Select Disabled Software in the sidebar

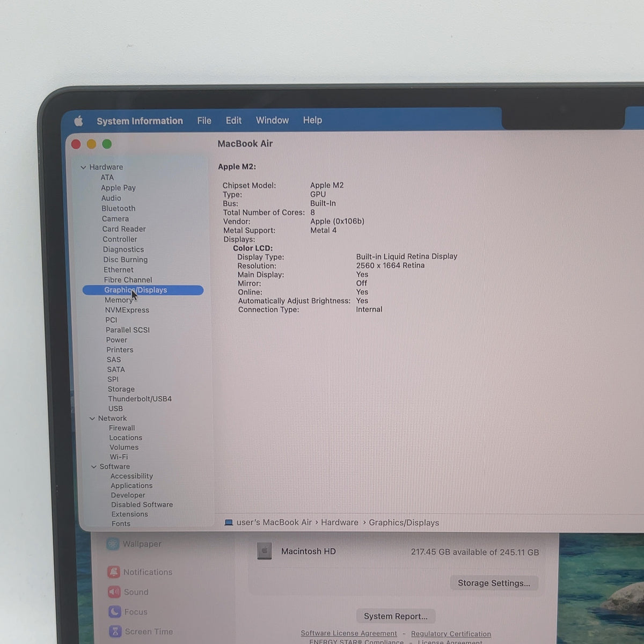(x=142, y=505)
